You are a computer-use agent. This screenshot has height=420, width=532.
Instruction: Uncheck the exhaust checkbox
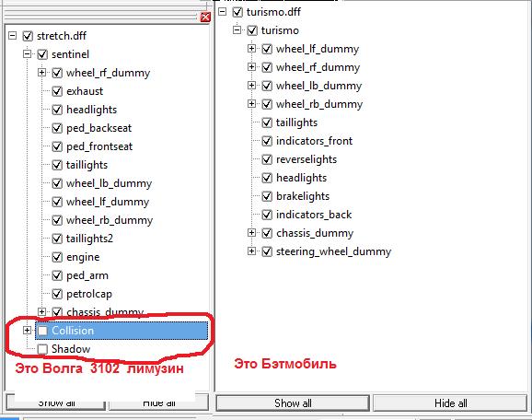click(57, 91)
